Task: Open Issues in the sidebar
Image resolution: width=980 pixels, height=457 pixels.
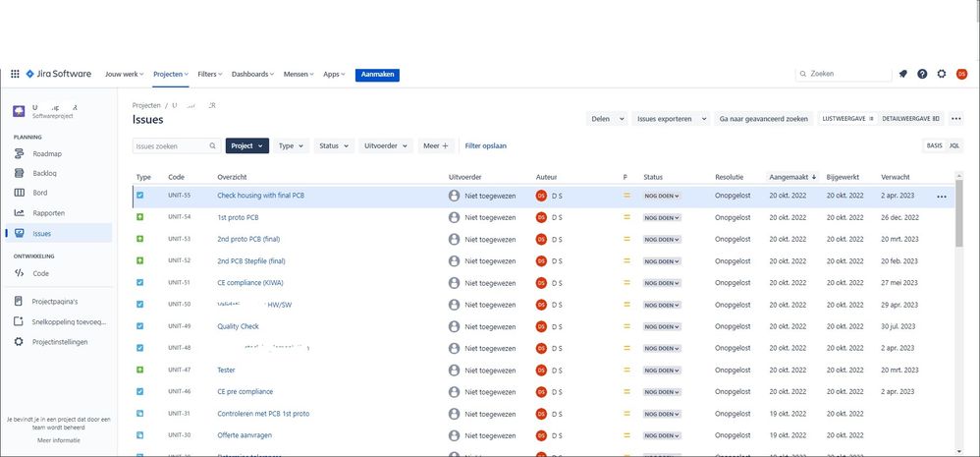Action: click(59, 233)
